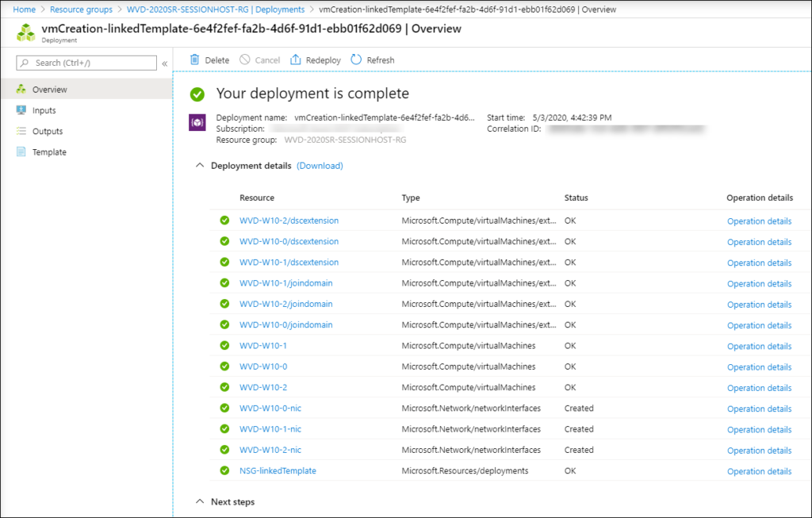Click the start time 5/3/2020, 4:42:39 PM
This screenshot has width=812, height=518.
[572, 117]
